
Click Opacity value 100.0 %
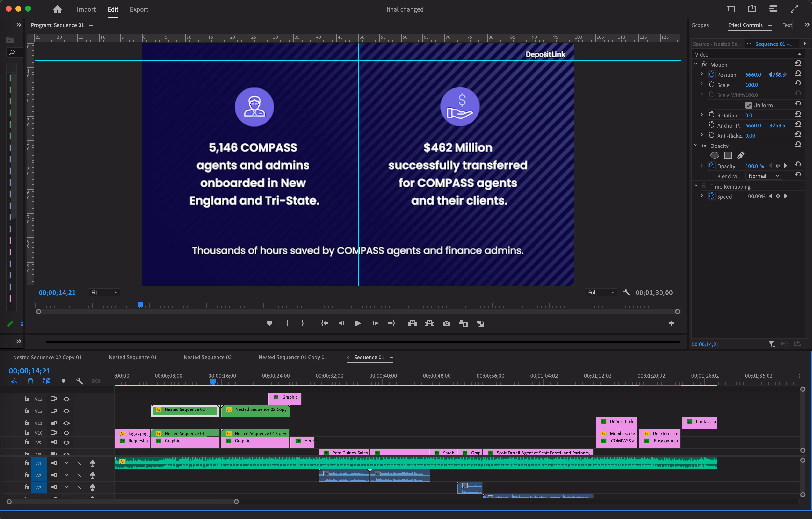754,166
